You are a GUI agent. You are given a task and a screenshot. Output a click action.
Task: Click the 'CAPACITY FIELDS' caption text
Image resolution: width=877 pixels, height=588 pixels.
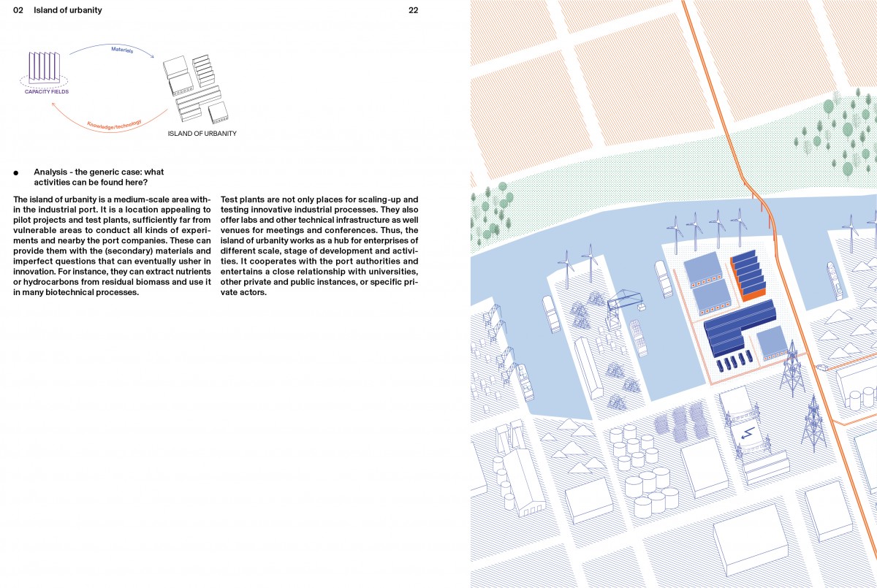click(47, 92)
